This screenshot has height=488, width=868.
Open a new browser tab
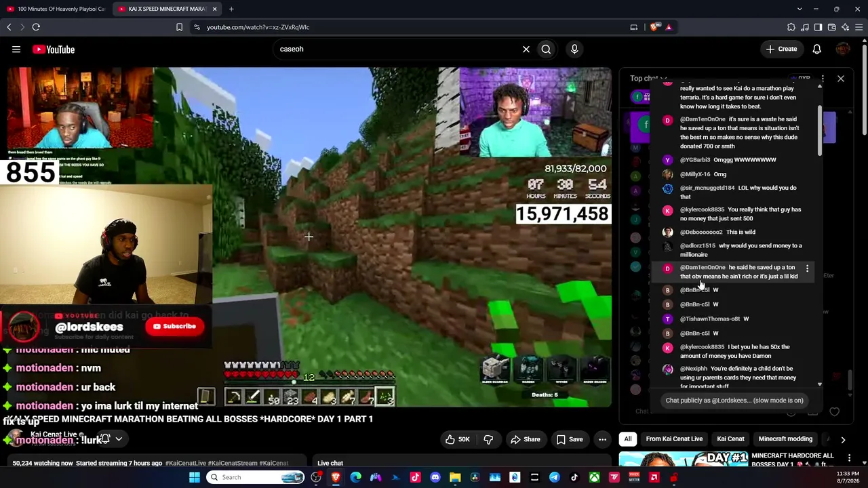pyautogui.click(x=231, y=9)
